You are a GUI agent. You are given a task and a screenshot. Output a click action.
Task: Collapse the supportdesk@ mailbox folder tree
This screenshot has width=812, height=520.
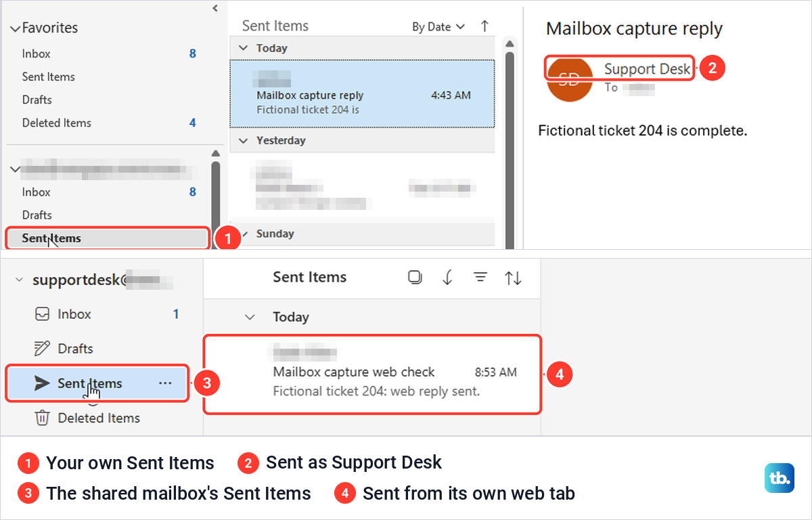tap(19, 280)
